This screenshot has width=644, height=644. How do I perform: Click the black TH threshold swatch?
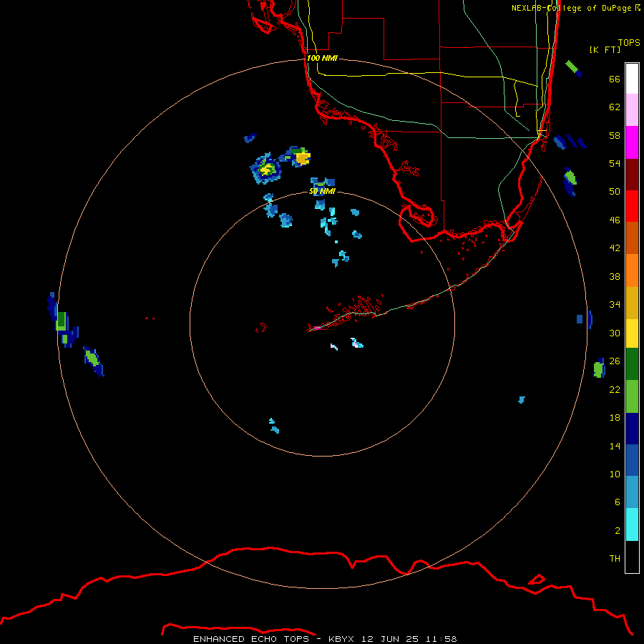click(632, 557)
